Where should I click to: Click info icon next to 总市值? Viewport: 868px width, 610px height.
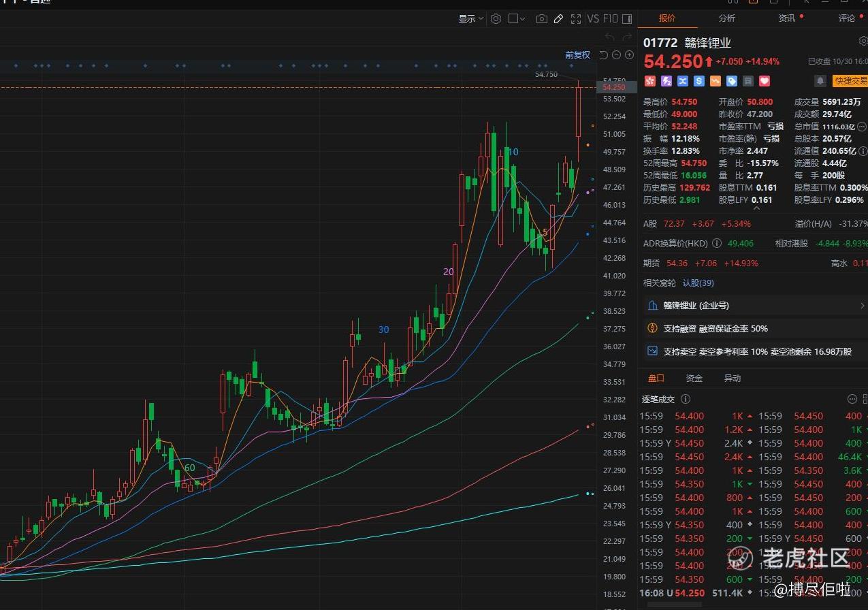(862, 127)
